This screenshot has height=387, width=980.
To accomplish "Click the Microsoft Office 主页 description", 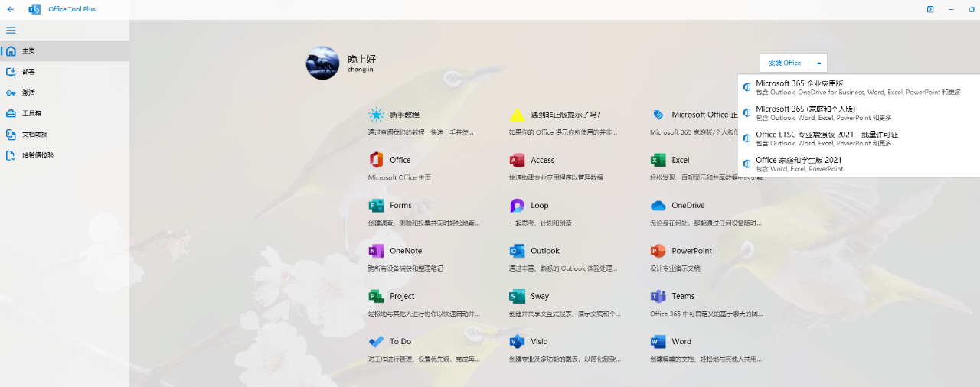I will (400, 177).
